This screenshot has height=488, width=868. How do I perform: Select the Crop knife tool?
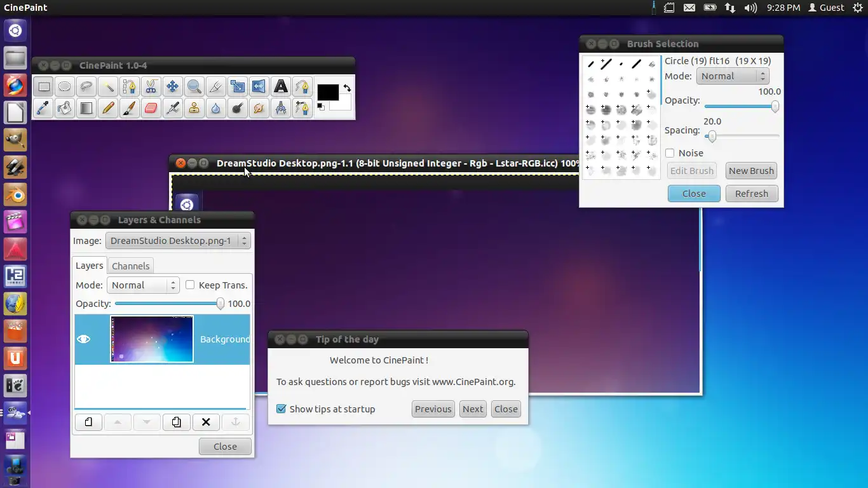[x=216, y=86]
